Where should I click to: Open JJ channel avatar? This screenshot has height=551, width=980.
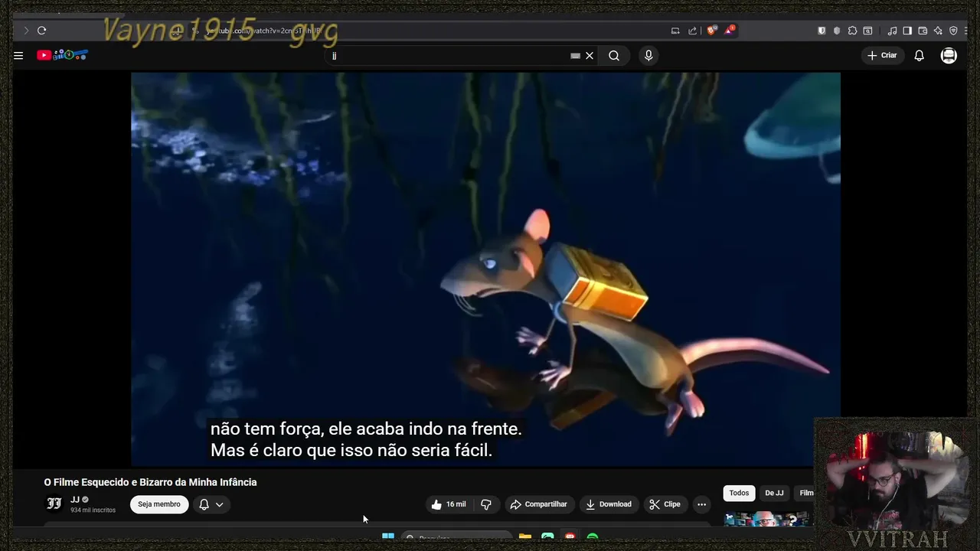tap(54, 504)
